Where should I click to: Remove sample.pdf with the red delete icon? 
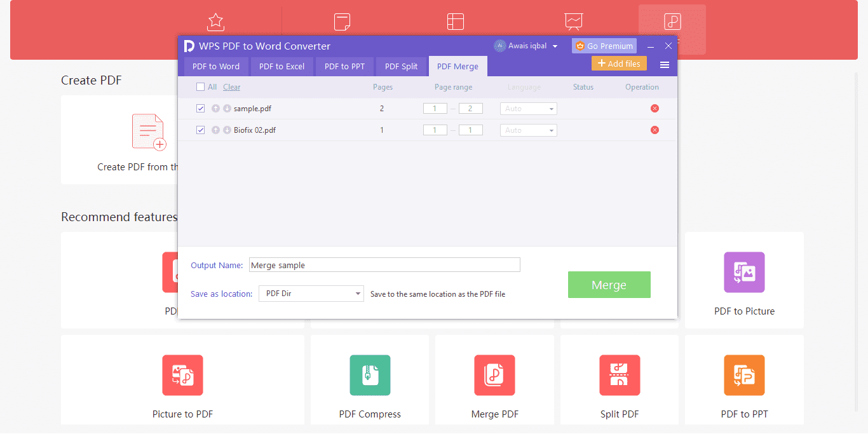(654, 109)
